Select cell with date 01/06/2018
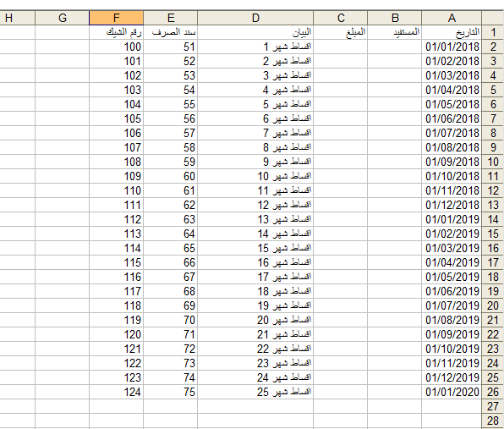This screenshot has height=429, width=504. [452, 118]
